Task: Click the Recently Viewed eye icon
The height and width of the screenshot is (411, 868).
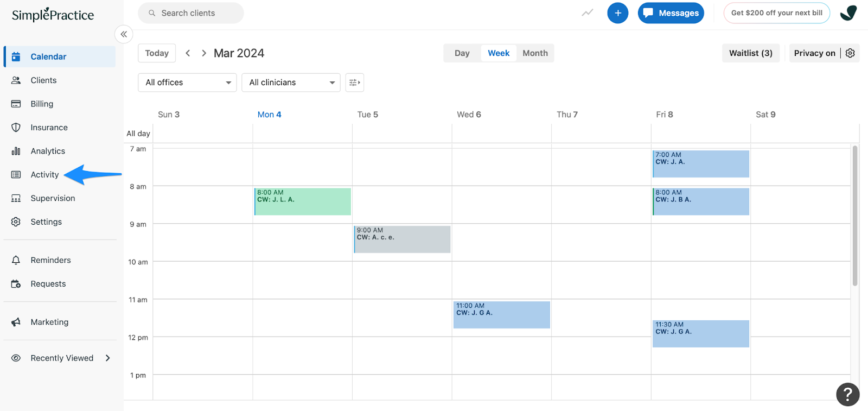Action: tap(16, 358)
